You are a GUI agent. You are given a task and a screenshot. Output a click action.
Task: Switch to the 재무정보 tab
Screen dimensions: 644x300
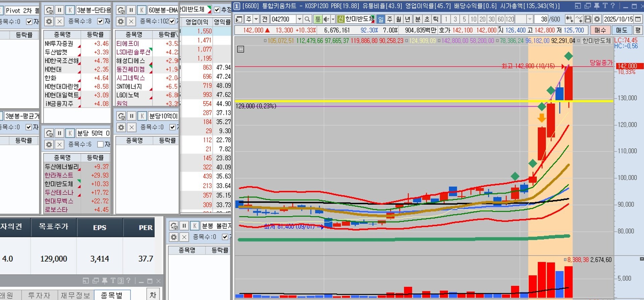tap(75, 295)
